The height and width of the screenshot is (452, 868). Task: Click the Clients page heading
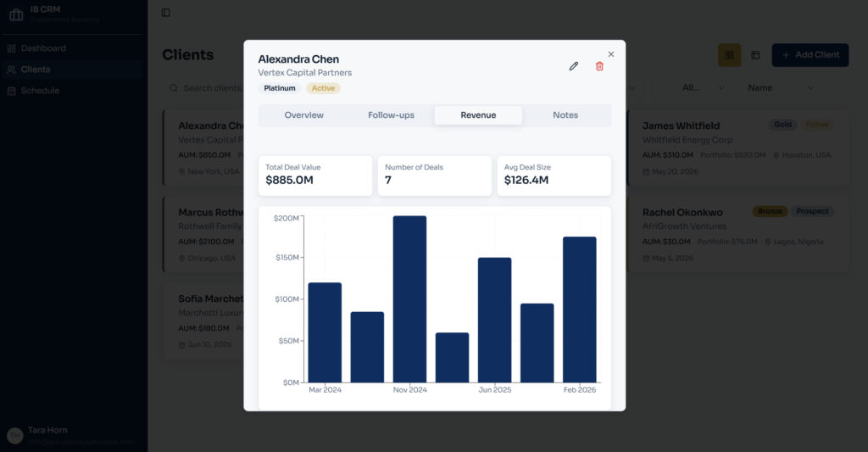[187, 55]
